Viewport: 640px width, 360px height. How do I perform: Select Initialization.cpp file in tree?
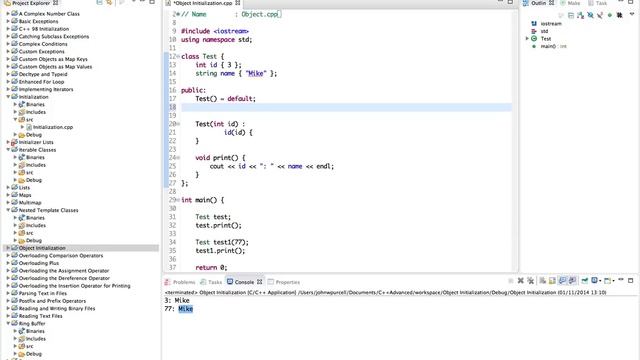(53, 127)
